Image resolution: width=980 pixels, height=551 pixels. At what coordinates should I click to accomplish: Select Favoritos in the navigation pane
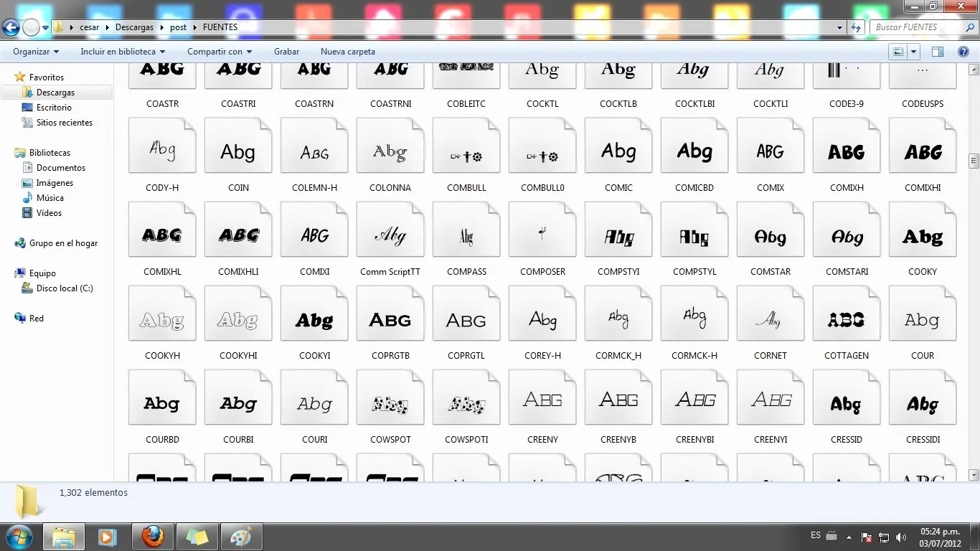(47, 77)
